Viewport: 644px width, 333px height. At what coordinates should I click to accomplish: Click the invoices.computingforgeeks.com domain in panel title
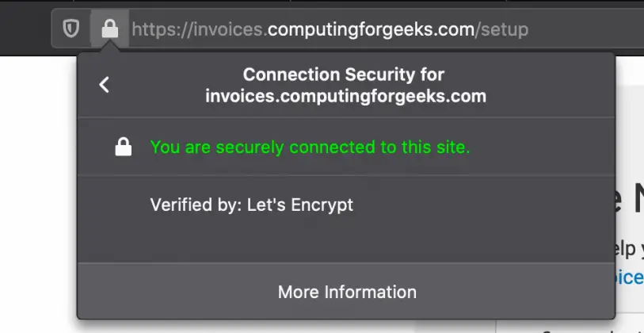pyautogui.click(x=346, y=96)
